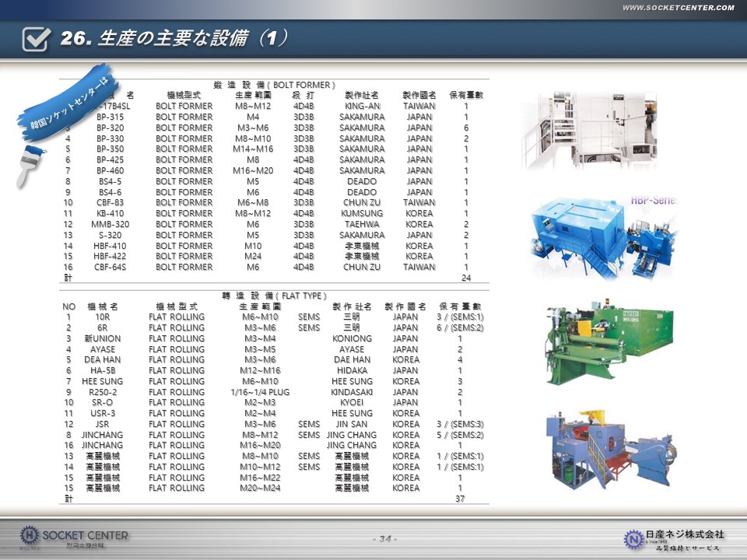Select the BP-315 machine name cell
The image size is (747, 560).
click(110, 117)
